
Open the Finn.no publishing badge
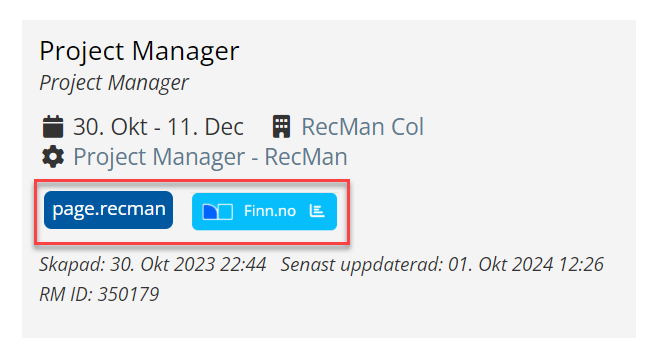(x=264, y=211)
